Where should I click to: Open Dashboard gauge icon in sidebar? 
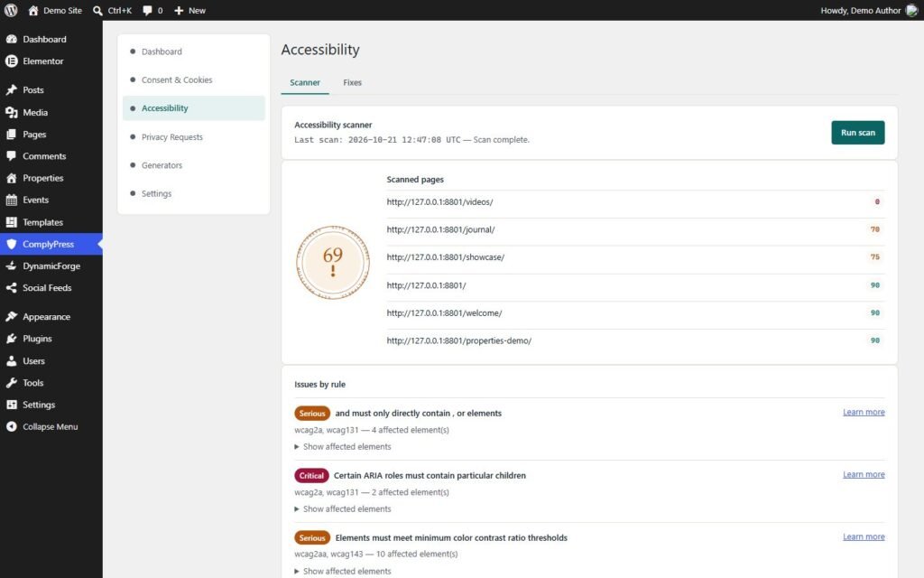(11, 39)
